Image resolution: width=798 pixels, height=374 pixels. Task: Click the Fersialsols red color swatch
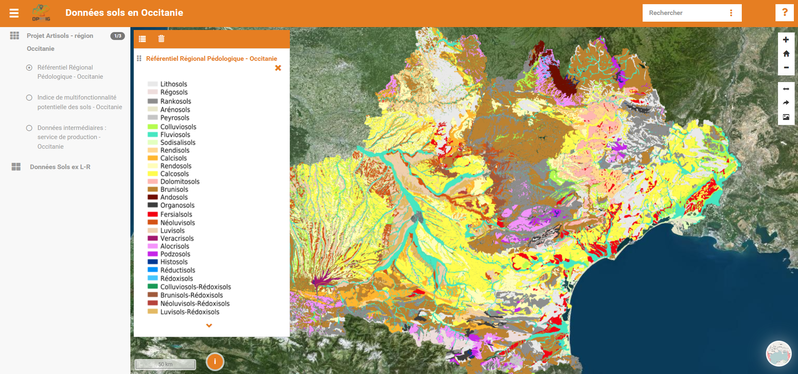[x=153, y=215]
